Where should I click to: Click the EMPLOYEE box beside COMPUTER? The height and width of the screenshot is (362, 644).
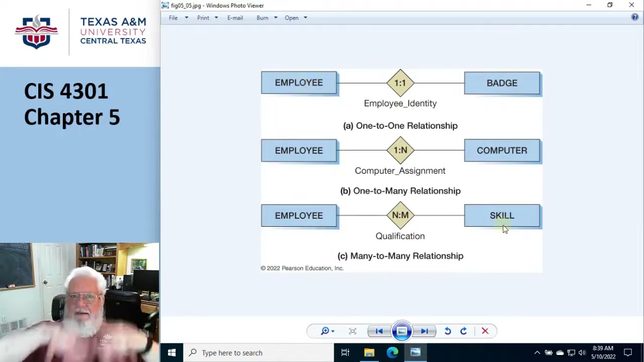[x=299, y=150]
